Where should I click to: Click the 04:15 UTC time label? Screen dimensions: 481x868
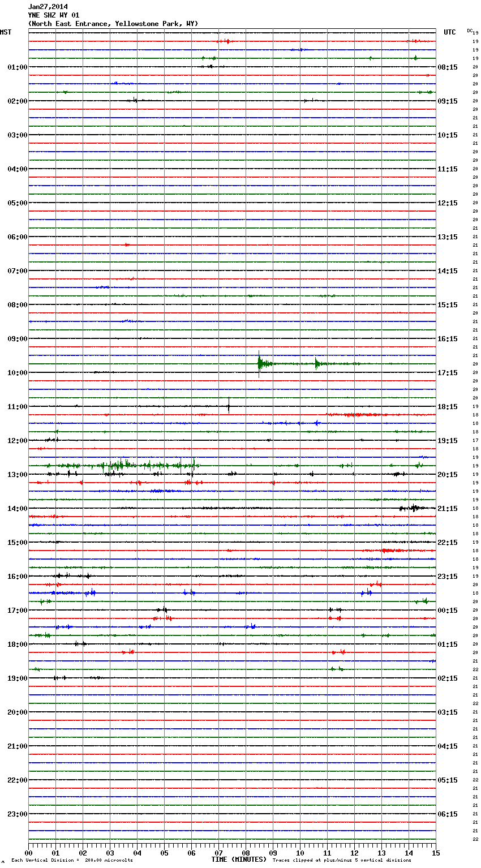(448, 746)
